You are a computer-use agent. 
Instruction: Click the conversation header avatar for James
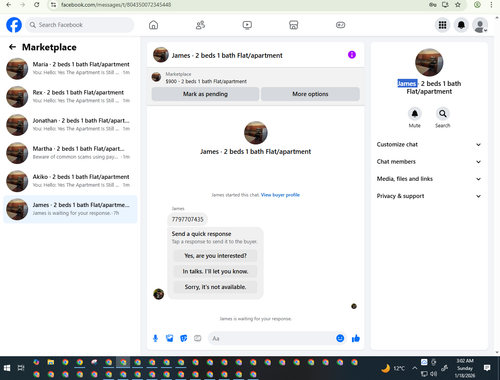[x=161, y=55]
